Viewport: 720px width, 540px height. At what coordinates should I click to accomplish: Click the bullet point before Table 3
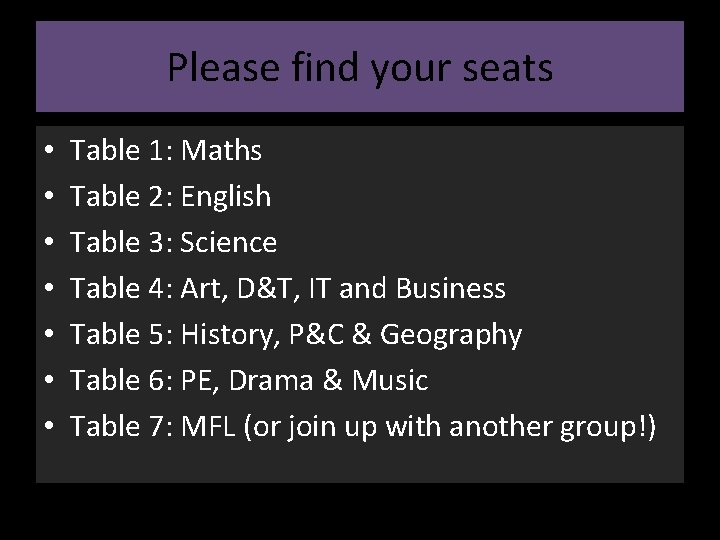[47, 244]
